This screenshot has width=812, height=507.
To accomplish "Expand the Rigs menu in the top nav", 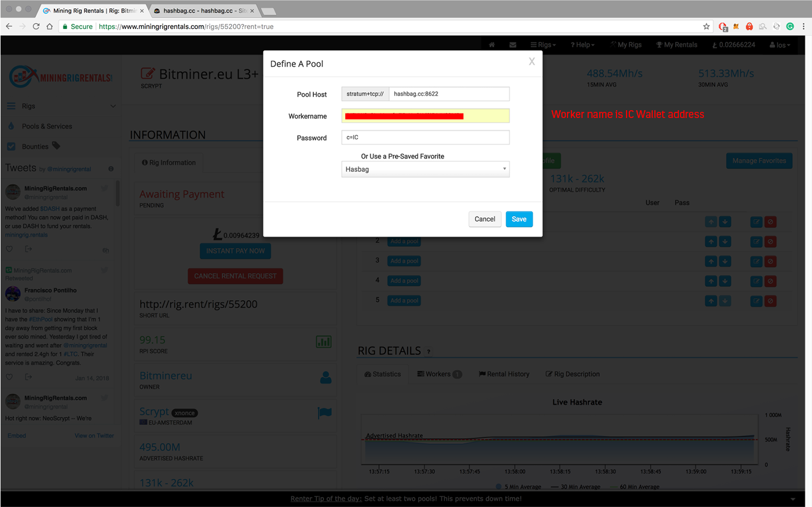I will 543,45.
